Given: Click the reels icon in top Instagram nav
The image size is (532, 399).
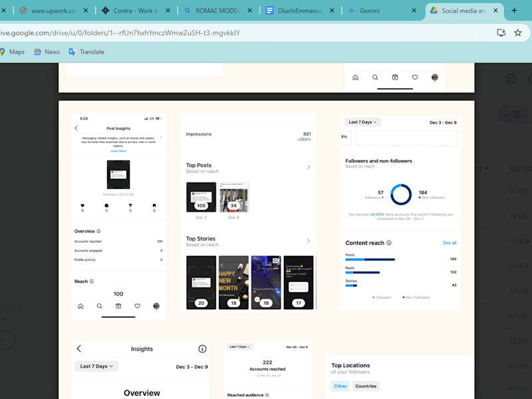Looking at the screenshot, I should (x=395, y=77).
